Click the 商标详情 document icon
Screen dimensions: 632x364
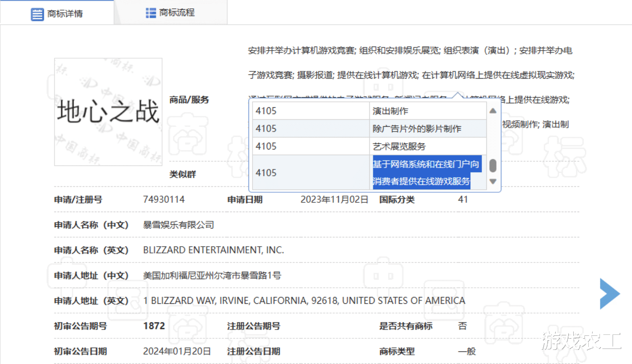(x=37, y=14)
